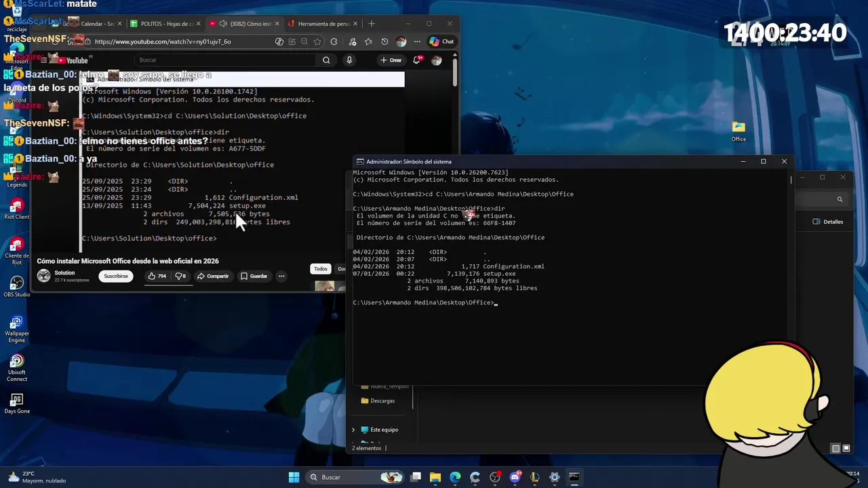Open File Explorer from the taskbar

coord(435,477)
